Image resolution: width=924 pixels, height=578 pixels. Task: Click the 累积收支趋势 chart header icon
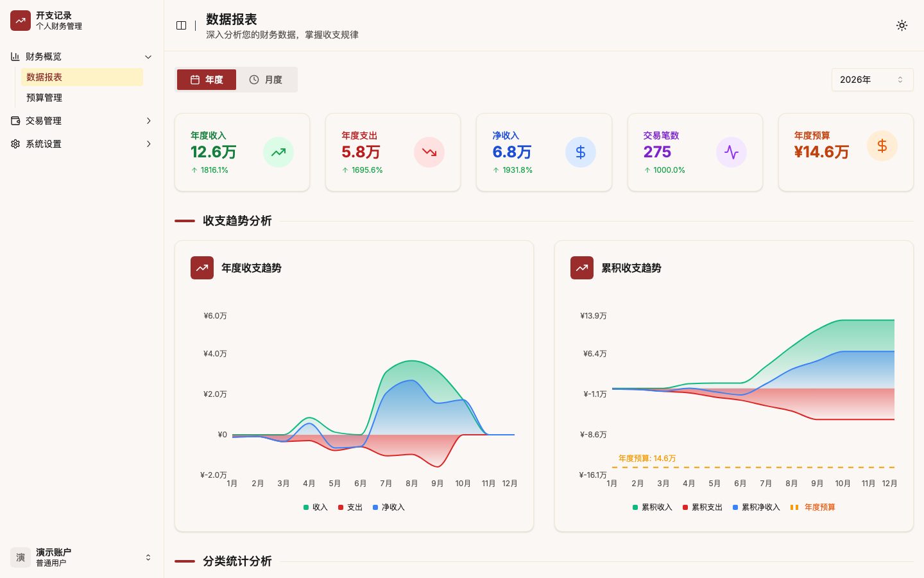[x=582, y=268]
